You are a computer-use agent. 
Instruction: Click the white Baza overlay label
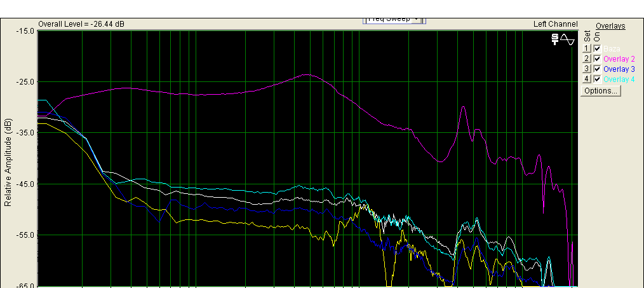612,48
